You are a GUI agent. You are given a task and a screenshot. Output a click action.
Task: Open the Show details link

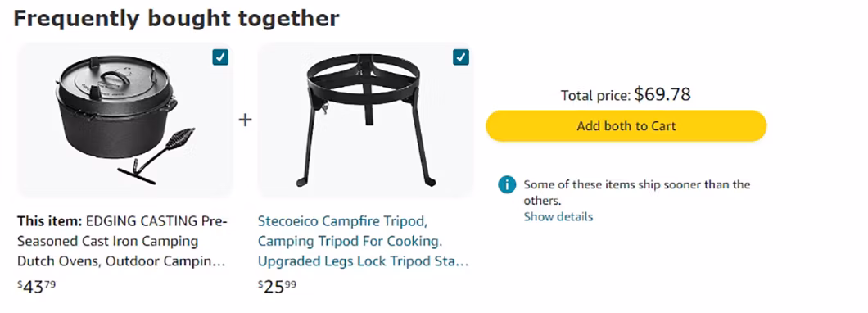click(558, 216)
